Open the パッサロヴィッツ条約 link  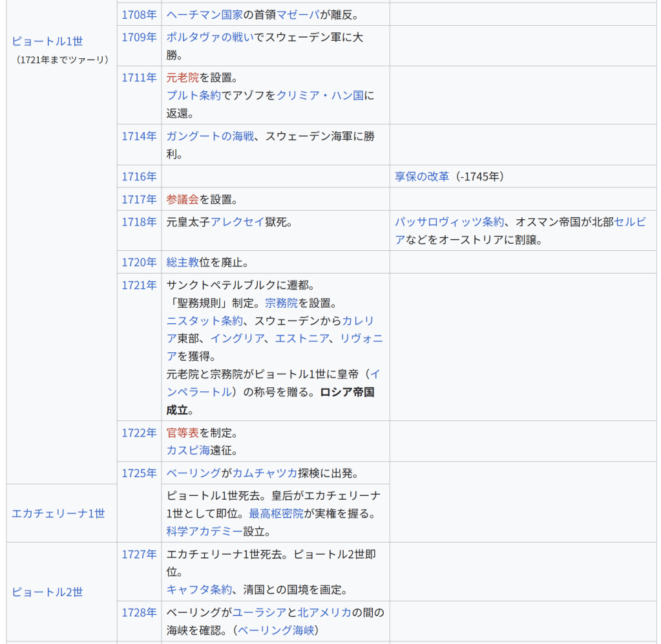coord(450,222)
